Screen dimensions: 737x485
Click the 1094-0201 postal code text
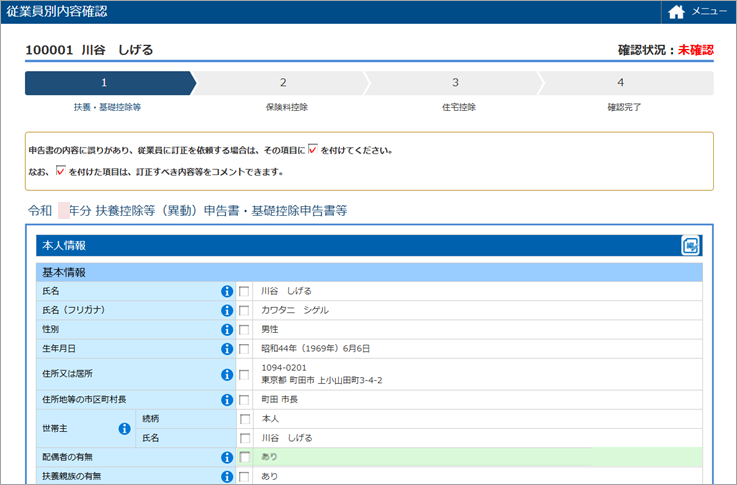pyautogui.click(x=284, y=368)
